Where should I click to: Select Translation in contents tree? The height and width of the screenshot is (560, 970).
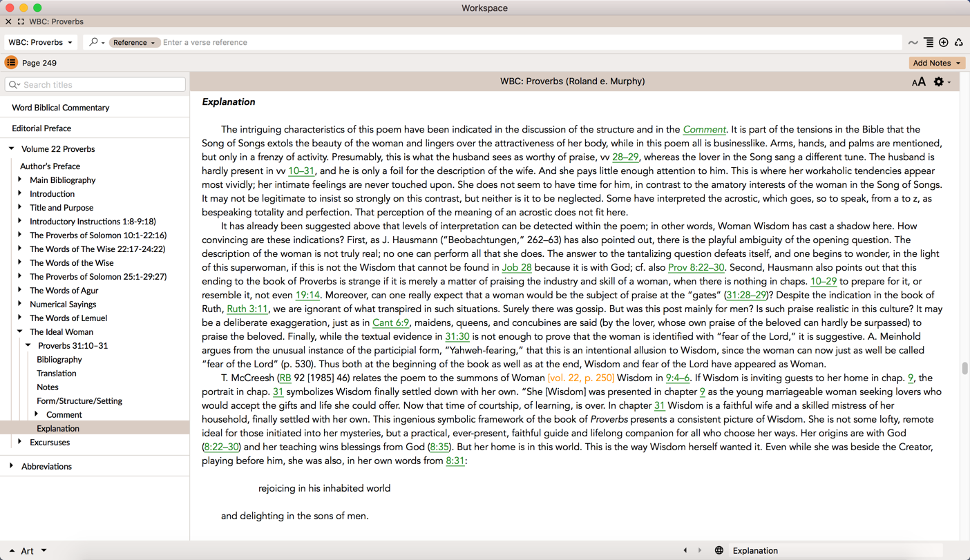pyautogui.click(x=57, y=374)
